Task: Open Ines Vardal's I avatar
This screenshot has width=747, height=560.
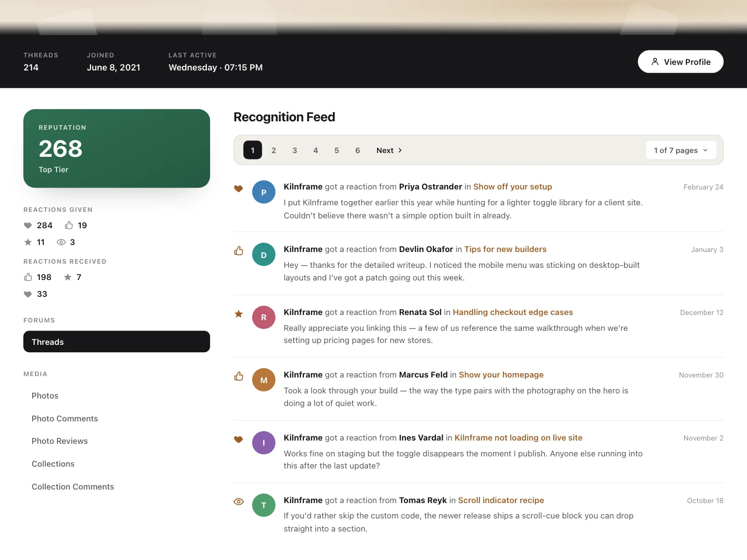Action: tap(264, 442)
